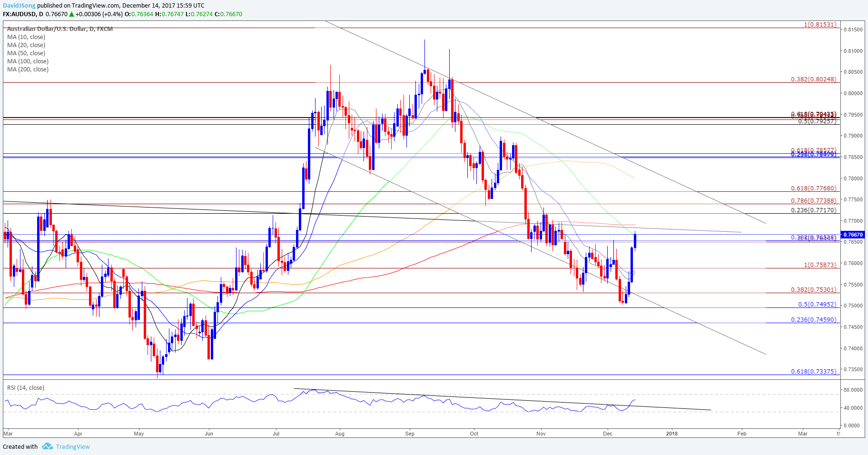Click the 0.382(0.80248) Fibonacci label

tap(814, 79)
